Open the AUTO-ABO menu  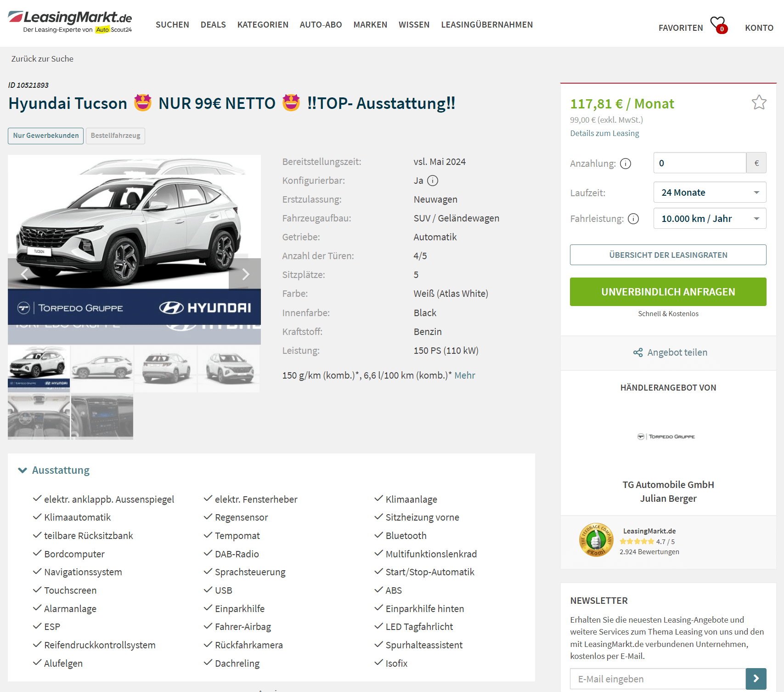pyautogui.click(x=321, y=25)
